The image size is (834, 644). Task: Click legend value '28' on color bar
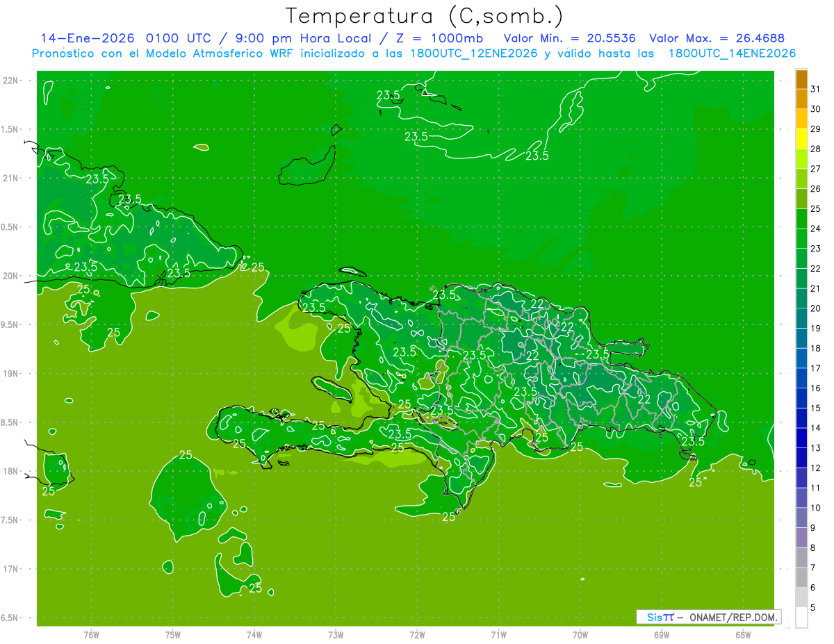pos(815,149)
